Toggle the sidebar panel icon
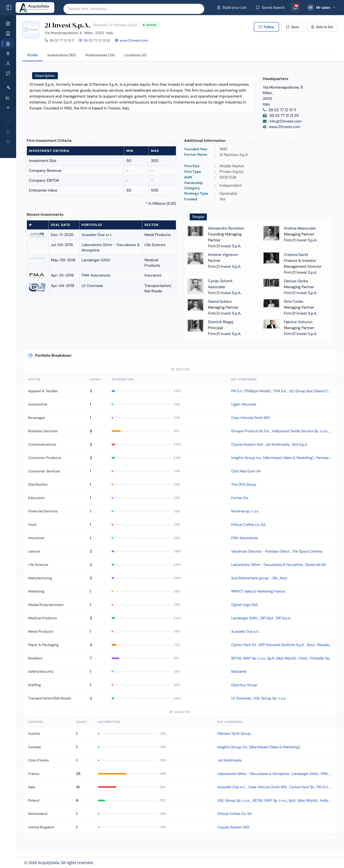344x868 pixels. (x=9, y=7)
